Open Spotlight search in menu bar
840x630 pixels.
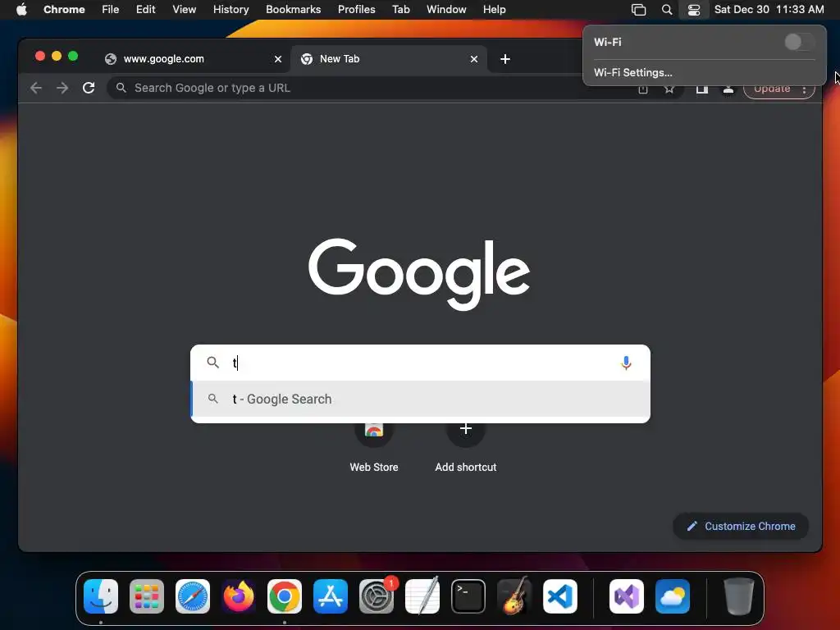coord(666,10)
